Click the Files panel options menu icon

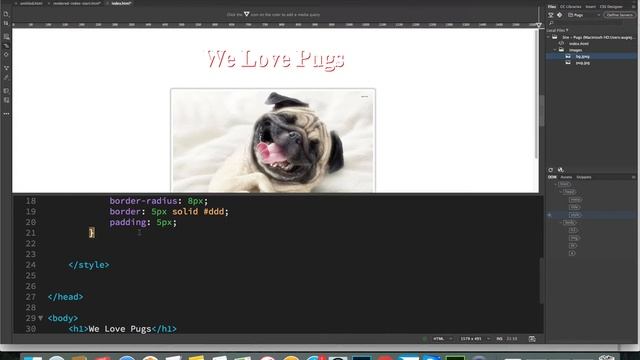coord(634,7)
